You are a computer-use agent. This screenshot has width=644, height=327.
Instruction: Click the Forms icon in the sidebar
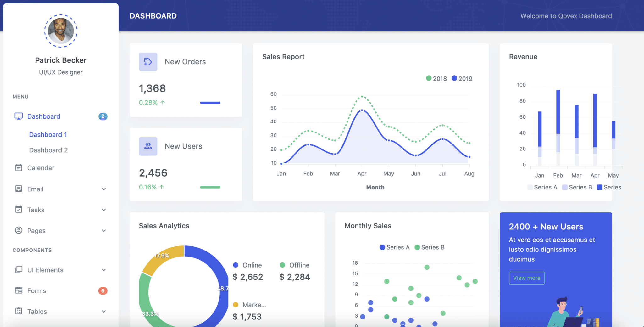19,290
